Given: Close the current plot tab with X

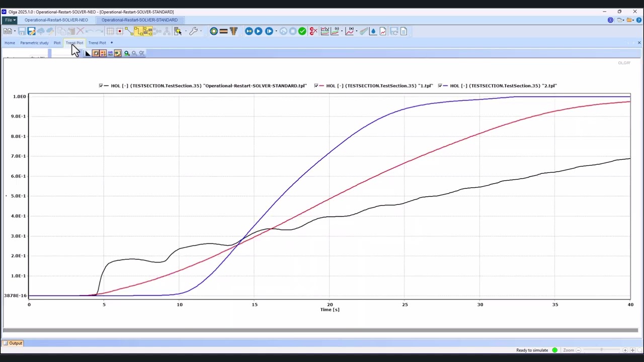Looking at the screenshot, I should click(639, 43).
